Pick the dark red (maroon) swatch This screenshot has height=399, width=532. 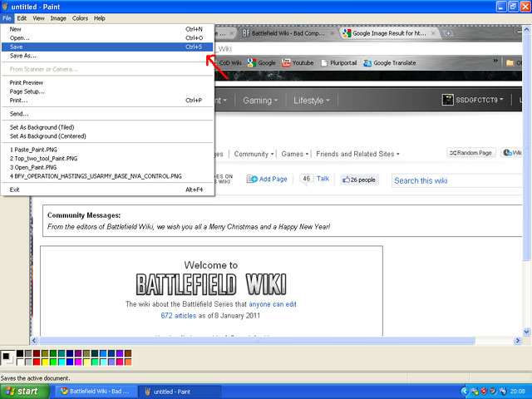37,353
